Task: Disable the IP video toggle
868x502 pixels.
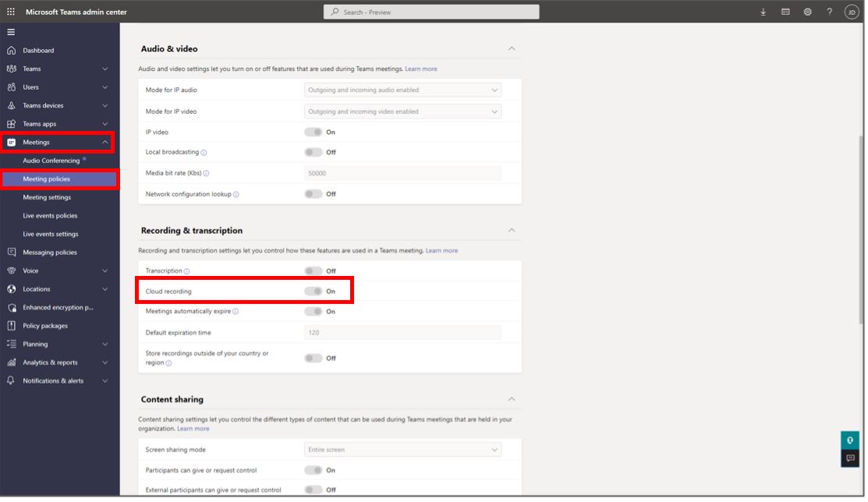Action: click(x=315, y=132)
